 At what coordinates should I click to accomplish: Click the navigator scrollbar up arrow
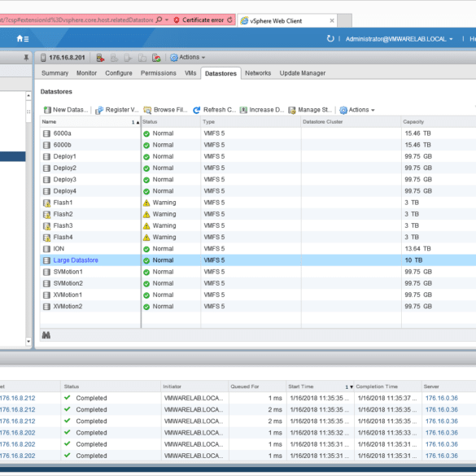click(x=28, y=96)
